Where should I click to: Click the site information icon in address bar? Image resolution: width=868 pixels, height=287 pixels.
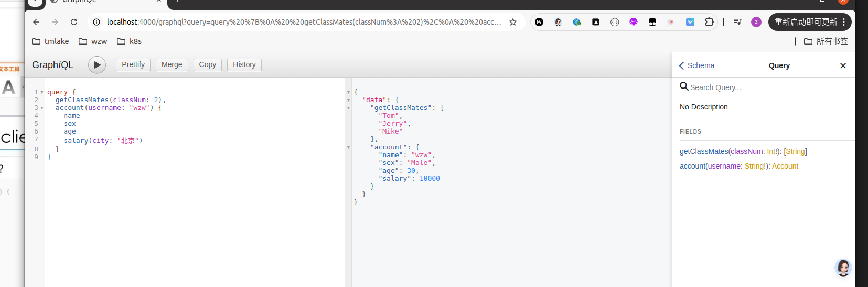pos(97,22)
